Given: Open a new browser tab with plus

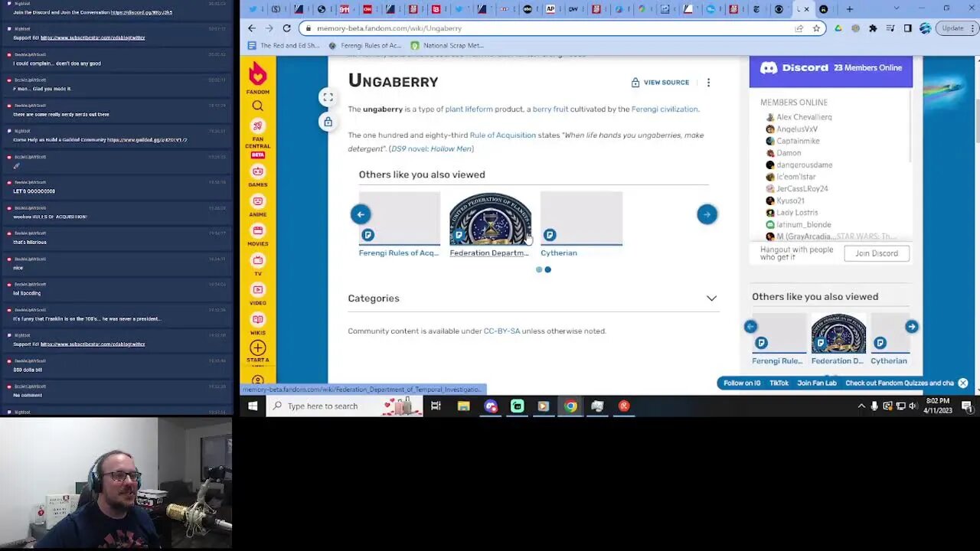Looking at the screenshot, I should [849, 9].
